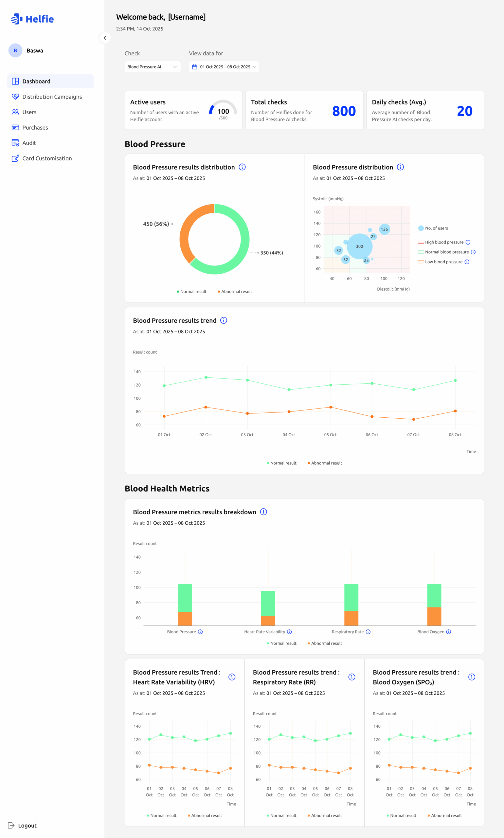Click the Card Customisation pencil icon
This screenshot has width=504, height=838.
[15, 158]
